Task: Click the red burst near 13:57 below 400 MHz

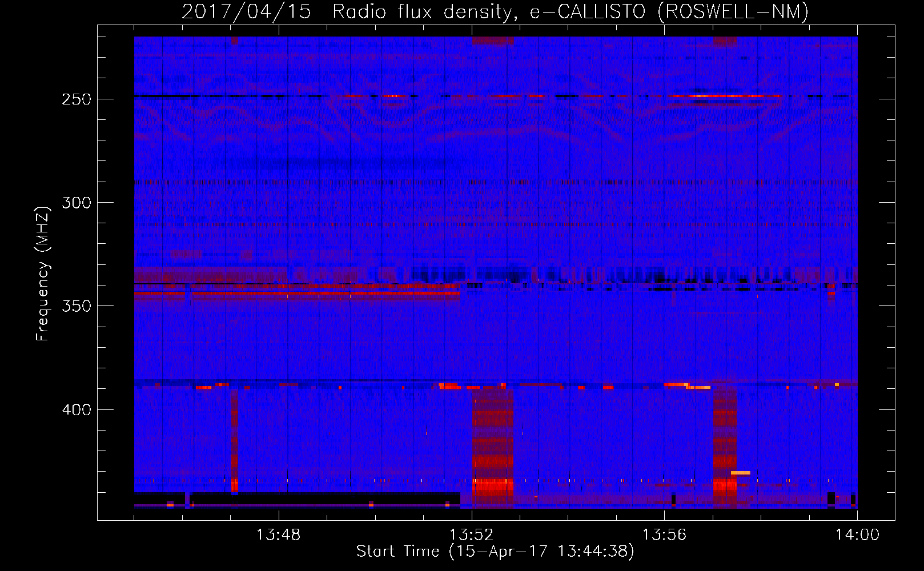Action: pyautogui.click(x=725, y=448)
